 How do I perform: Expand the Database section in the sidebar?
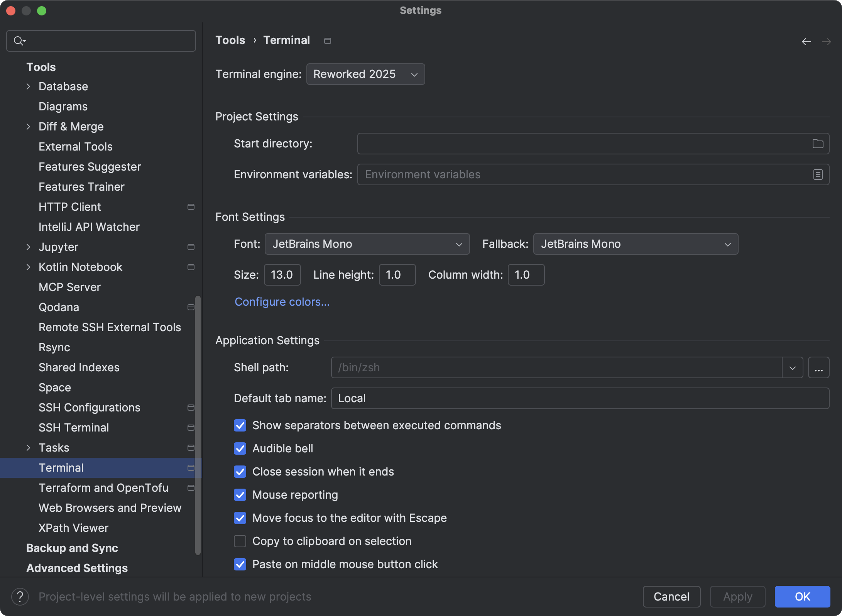point(29,86)
